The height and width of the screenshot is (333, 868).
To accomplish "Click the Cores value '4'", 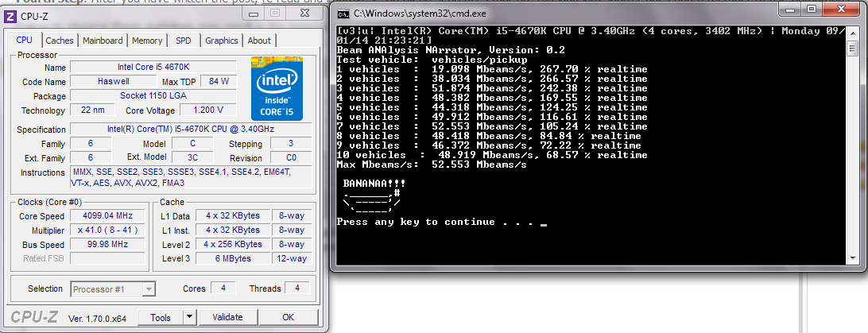I will pyautogui.click(x=223, y=288).
